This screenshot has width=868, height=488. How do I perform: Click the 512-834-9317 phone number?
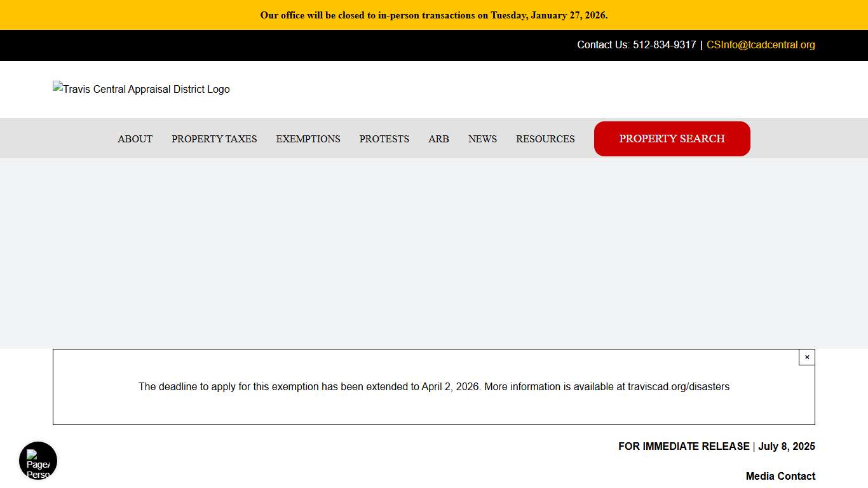point(664,45)
